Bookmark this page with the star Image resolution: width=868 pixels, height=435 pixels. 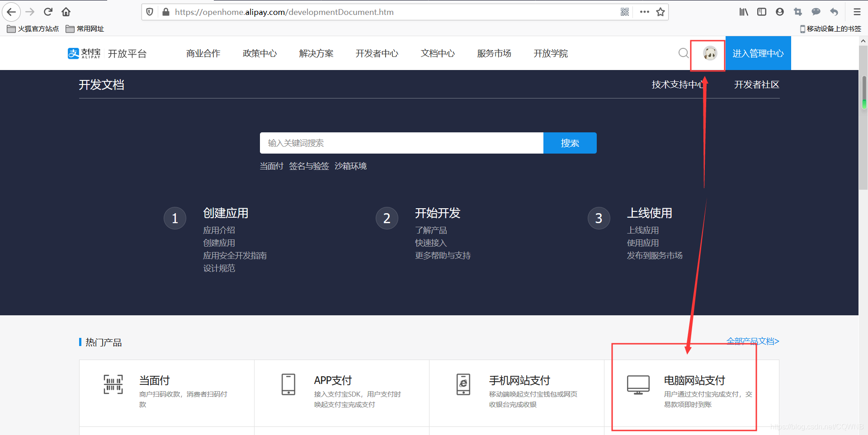(x=660, y=12)
